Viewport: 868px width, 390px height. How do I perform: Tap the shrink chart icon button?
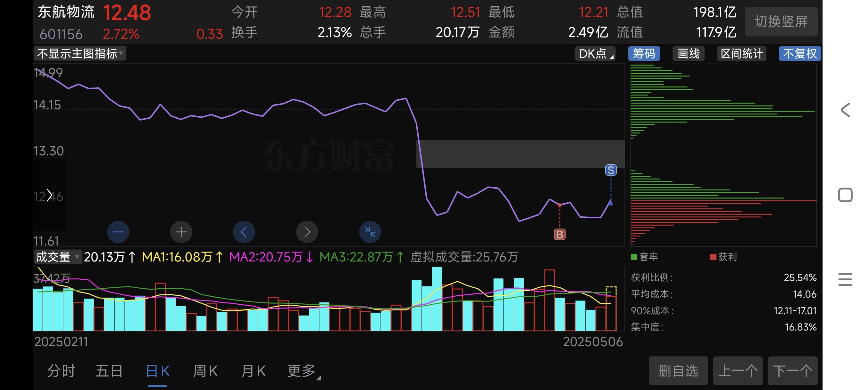(370, 232)
